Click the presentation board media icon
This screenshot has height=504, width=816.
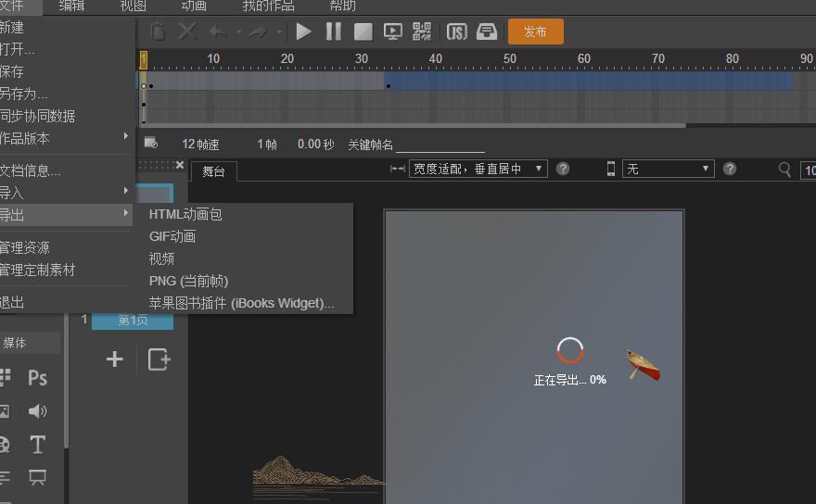[x=37, y=477]
